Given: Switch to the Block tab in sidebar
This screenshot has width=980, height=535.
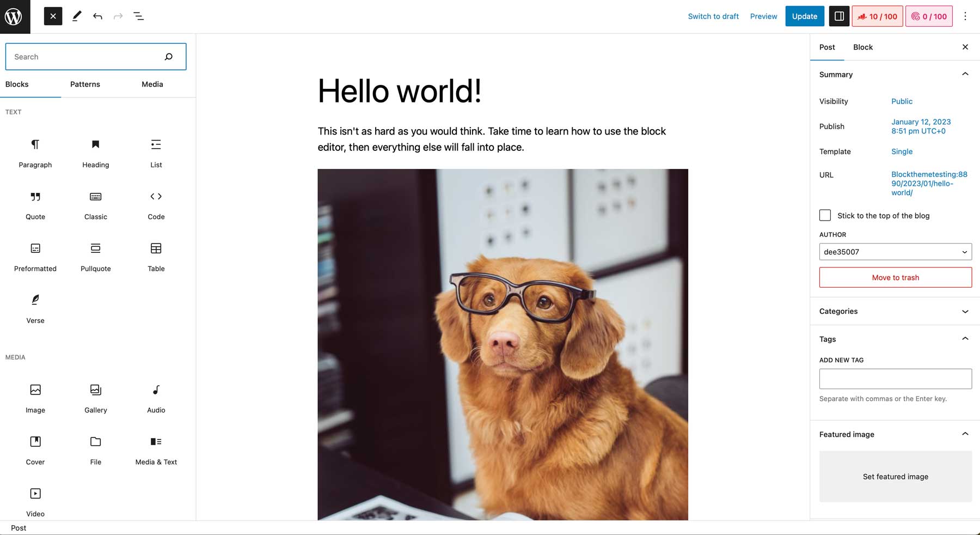Looking at the screenshot, I should pyautogui.click(x=862, y=47).
